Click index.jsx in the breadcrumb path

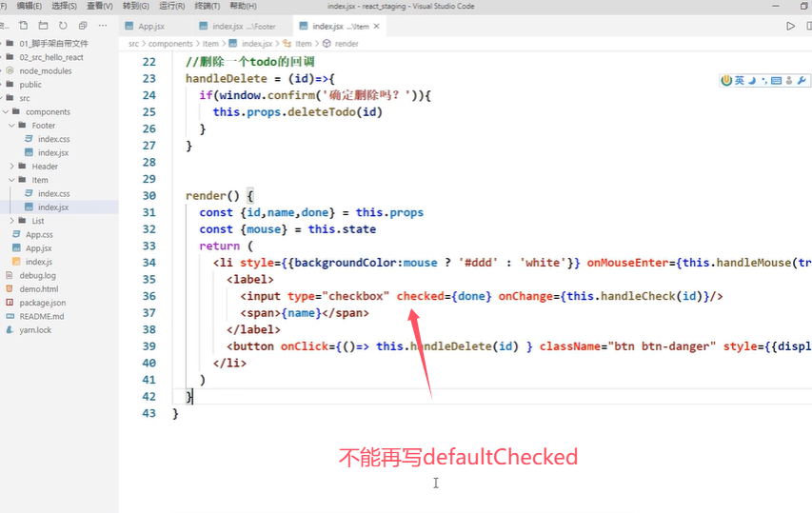257,44
